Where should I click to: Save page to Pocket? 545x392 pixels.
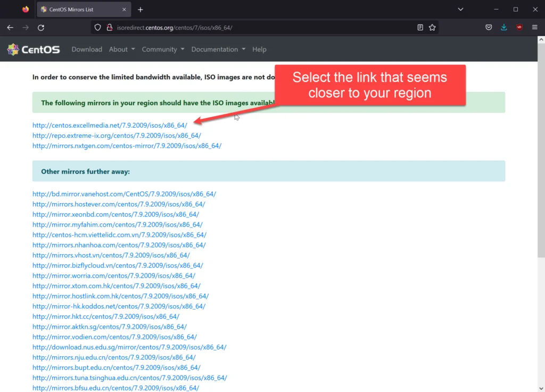tap(488, 27)
